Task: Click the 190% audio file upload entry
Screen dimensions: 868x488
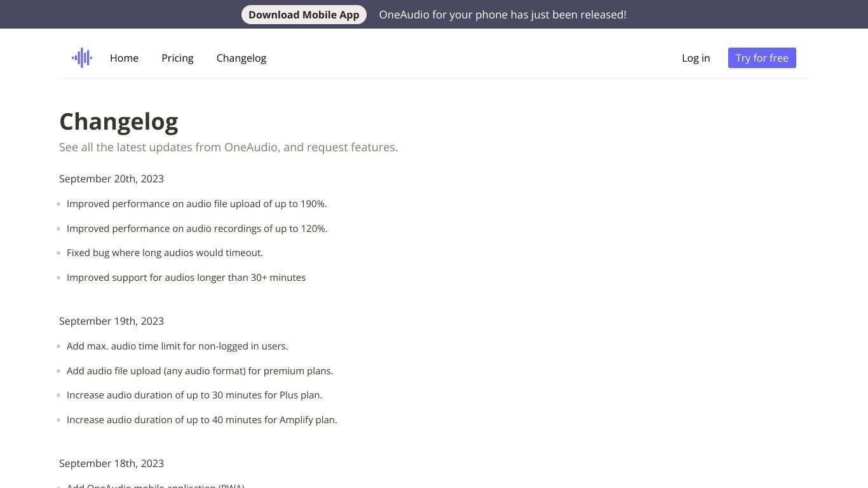Action: [197, 204]
